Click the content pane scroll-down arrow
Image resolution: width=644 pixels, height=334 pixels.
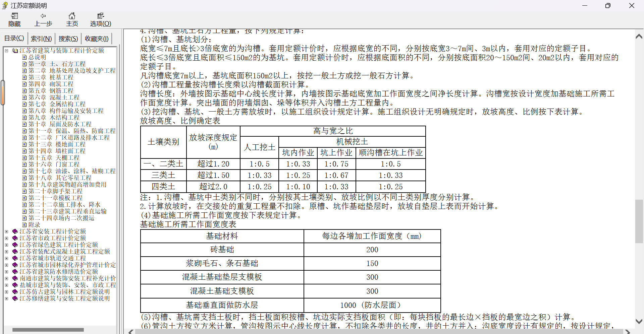coord(639,321)
